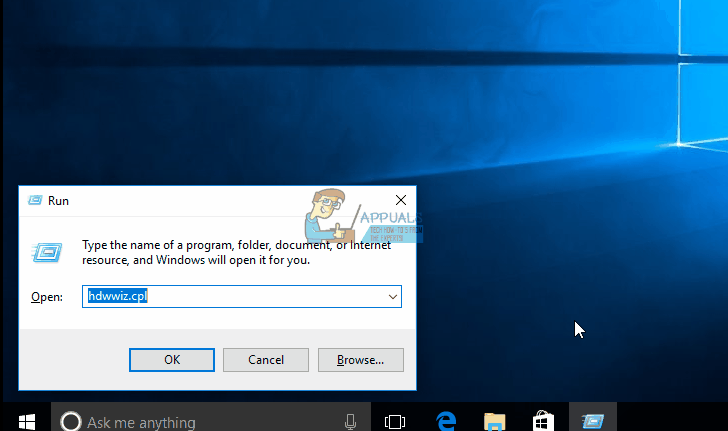The height and width of the screenshot is (431, 728).
Task: Launch the Windows Store taskbar icon
Action: click(x=543, y=421)
